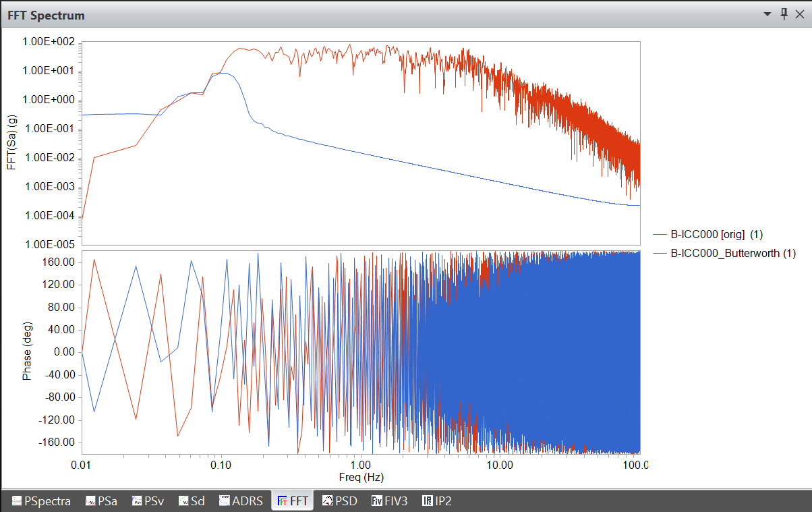The width and height of the screenshot is (812, 512).
Task: Click the red line swatch for B-ICC000_Butterworth
Action: coord(660,253)
